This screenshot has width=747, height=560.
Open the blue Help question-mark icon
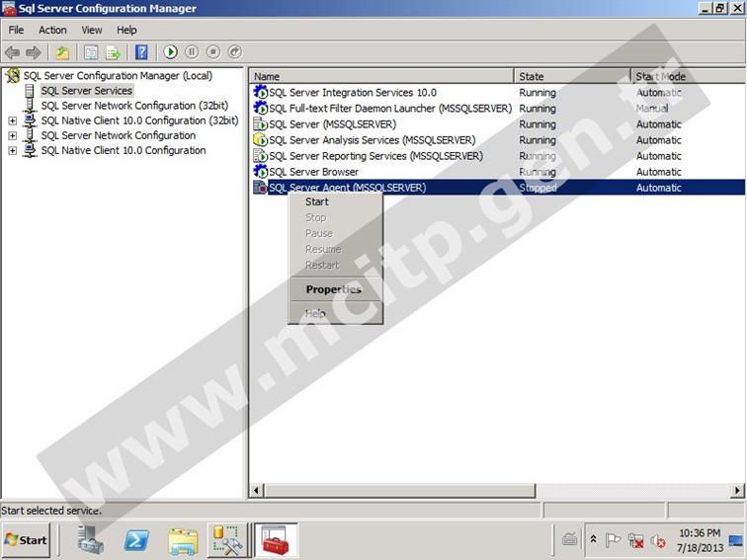click(x=141, y=52)
